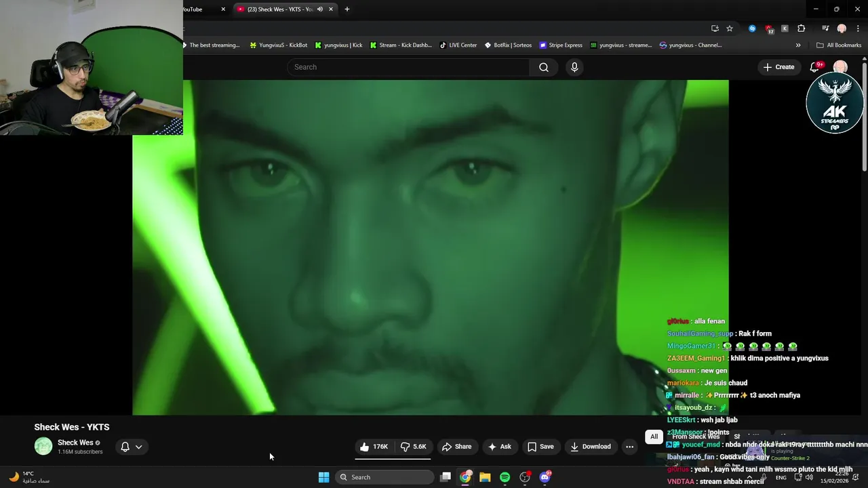
Task: Open Spotify from the taskbar
Action: [505, 477]
